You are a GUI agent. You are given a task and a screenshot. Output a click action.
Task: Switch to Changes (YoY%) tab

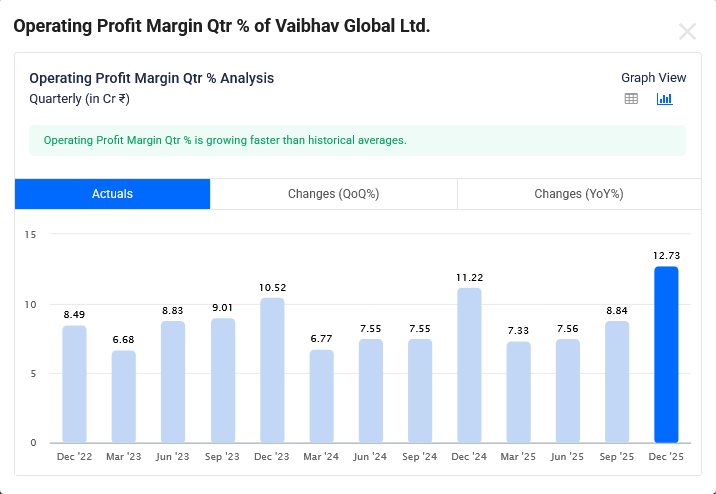pos(578,194)
